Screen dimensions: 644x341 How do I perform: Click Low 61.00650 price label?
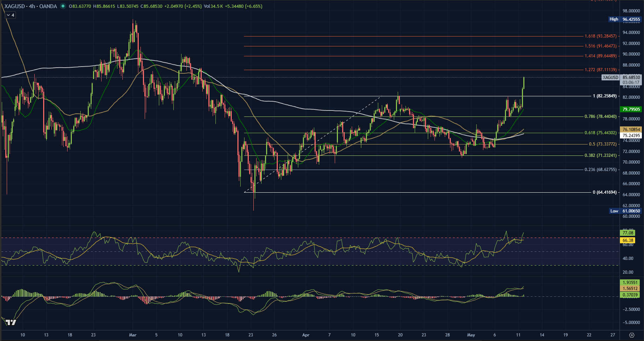(x=625, y=211)
